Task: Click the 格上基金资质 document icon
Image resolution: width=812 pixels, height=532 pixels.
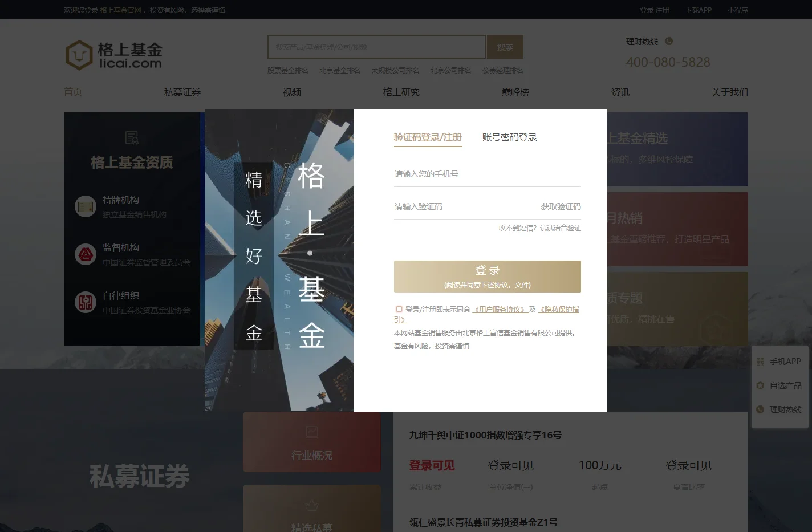Action: click(x=132, y=137)
